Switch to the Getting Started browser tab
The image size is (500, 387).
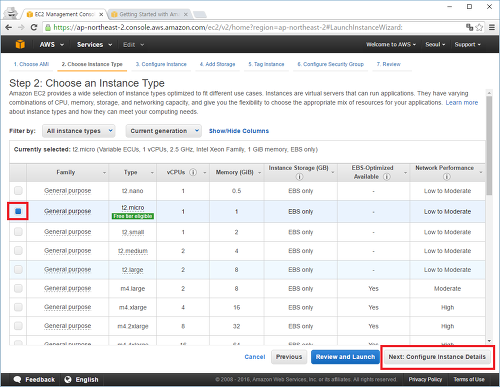[x=149, y=14]
